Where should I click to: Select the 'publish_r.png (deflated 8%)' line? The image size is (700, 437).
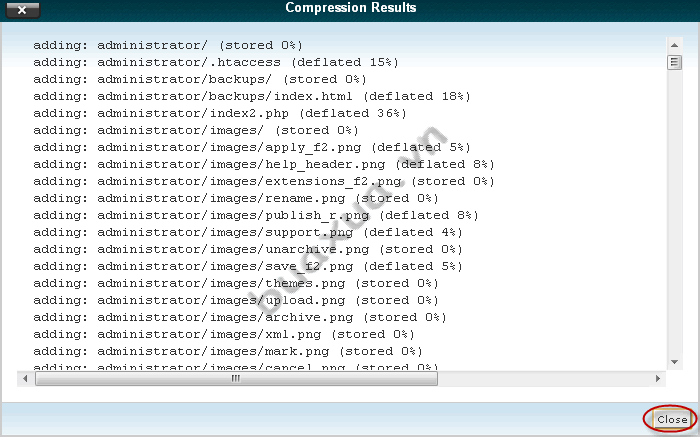click(x=256, y=215)
